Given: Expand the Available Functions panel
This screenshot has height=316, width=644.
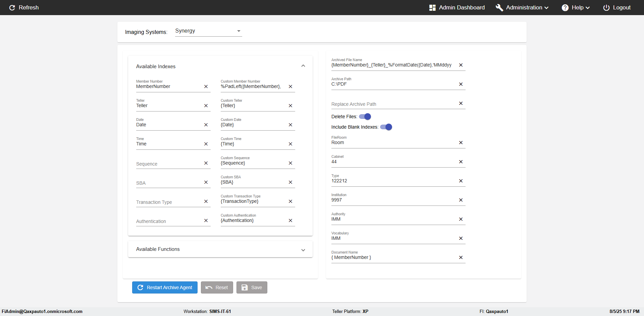Looking at the screenshot, I should (x=303, y=250).
